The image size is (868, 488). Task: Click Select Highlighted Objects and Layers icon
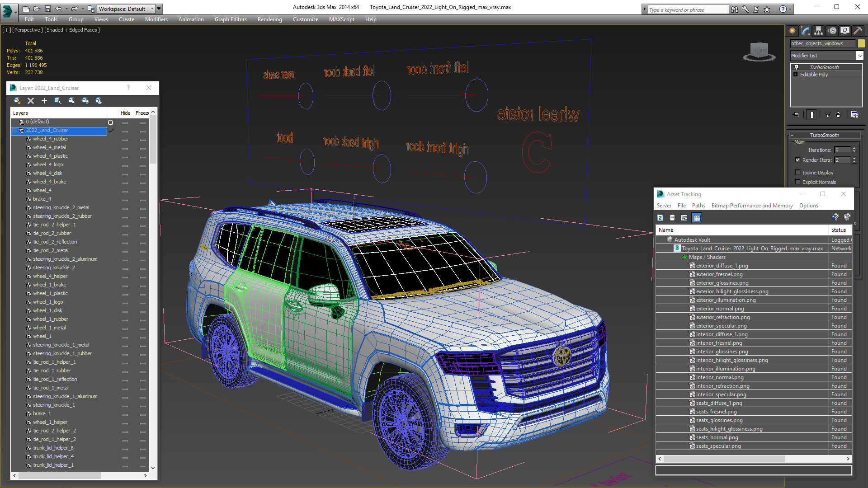tap(58, 101)
